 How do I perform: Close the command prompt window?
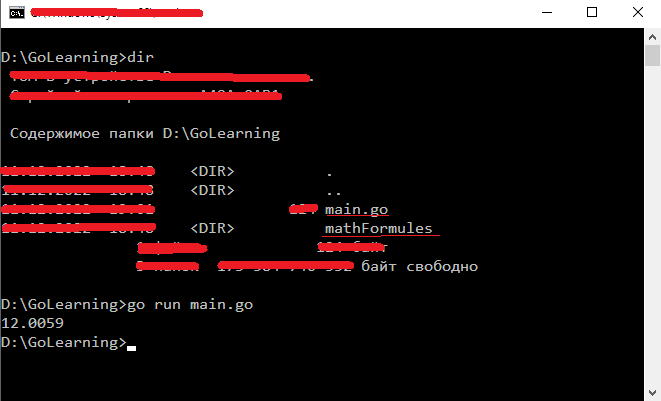coord(638,13)
